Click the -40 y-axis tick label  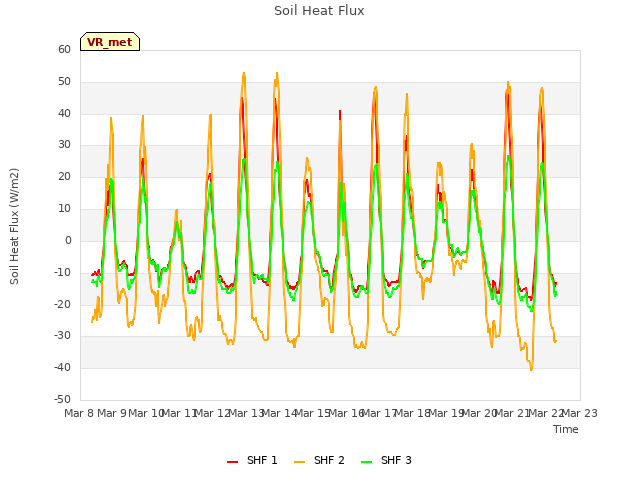coord(63,367)
